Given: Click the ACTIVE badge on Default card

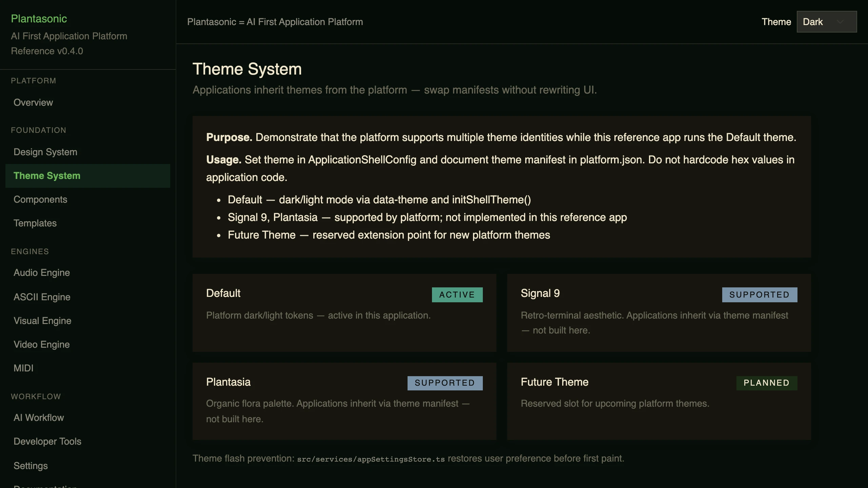Looking at the screenshot, I should [x=457, y=295].
